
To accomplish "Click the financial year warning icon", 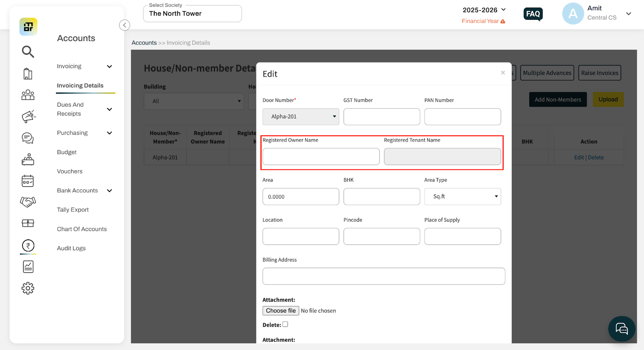I will click(503, 21).
